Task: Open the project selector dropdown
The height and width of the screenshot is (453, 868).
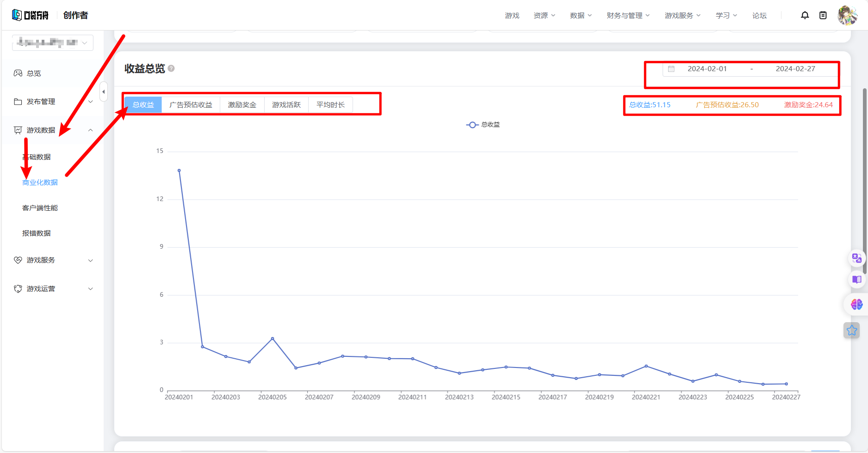Action: [x=52, y=43]
